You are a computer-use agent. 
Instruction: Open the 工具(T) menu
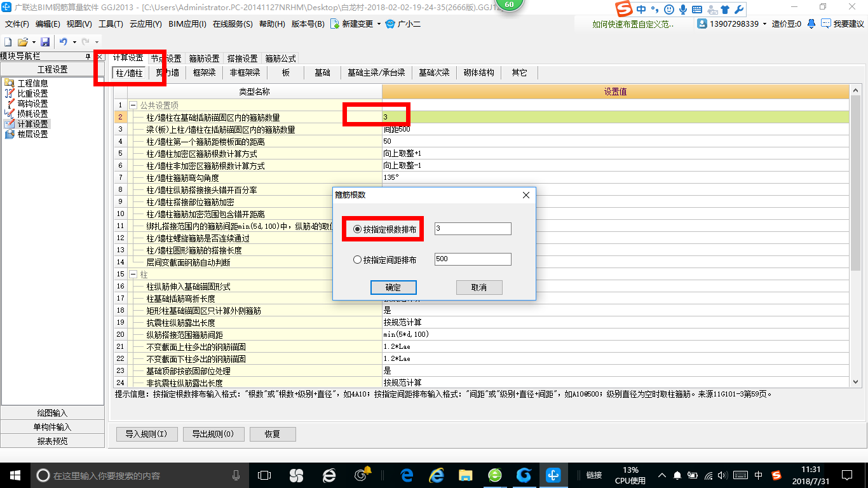click(111, 24)
